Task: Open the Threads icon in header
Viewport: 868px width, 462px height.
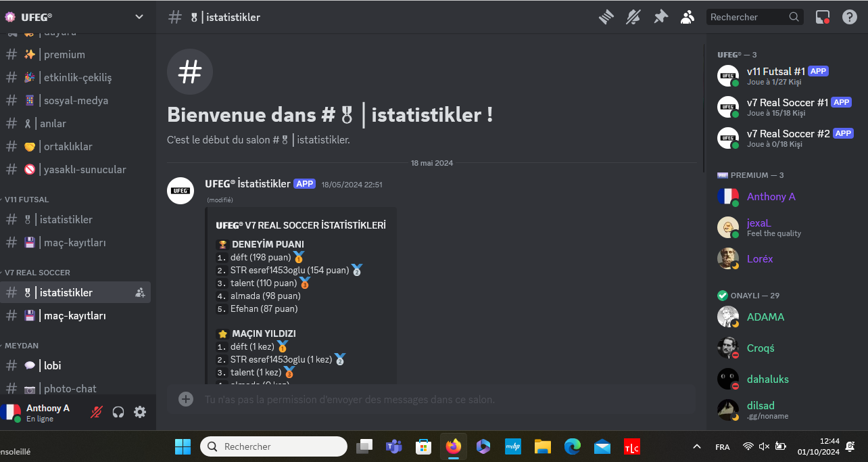Action: (x=605, y=17)
